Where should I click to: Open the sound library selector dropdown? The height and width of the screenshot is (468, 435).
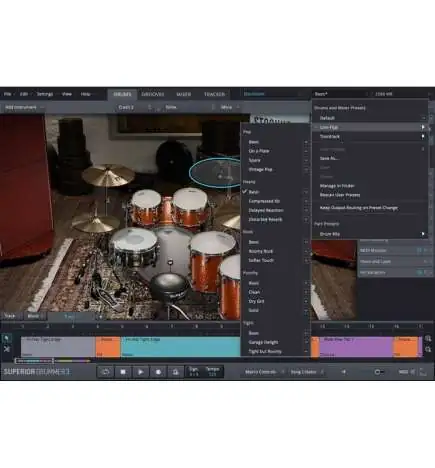tap(273, 94)
